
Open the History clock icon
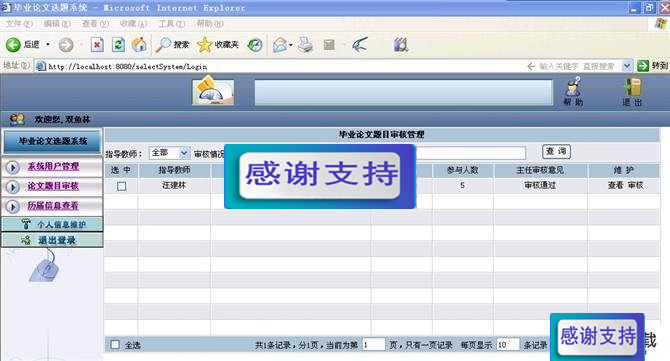255,44
